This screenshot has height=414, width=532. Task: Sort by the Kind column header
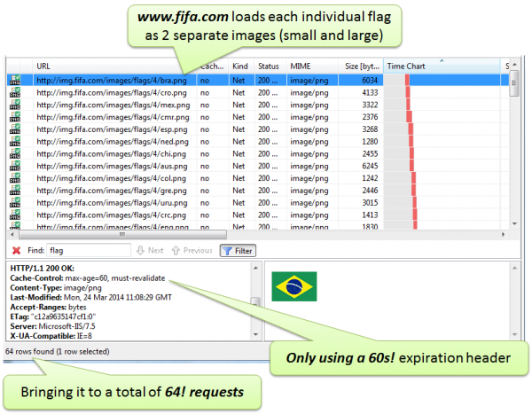241,66
